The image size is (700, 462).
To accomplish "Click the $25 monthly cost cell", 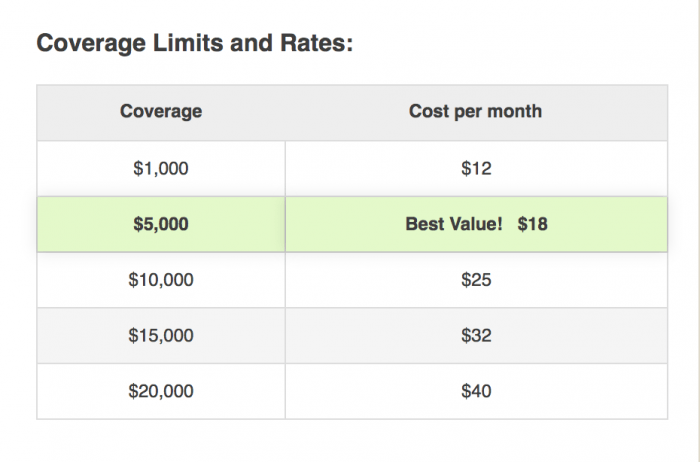I will point(476,280).
